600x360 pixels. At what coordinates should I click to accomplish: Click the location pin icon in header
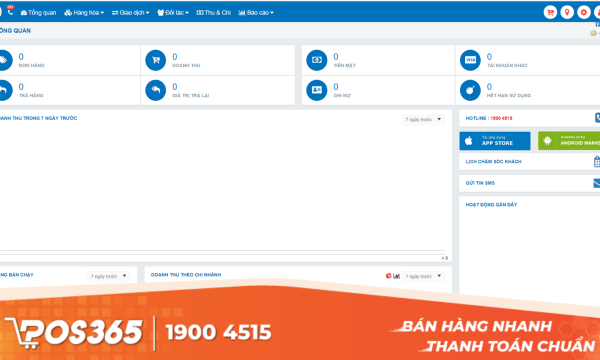pyautogui.click(x=567, y=13)
